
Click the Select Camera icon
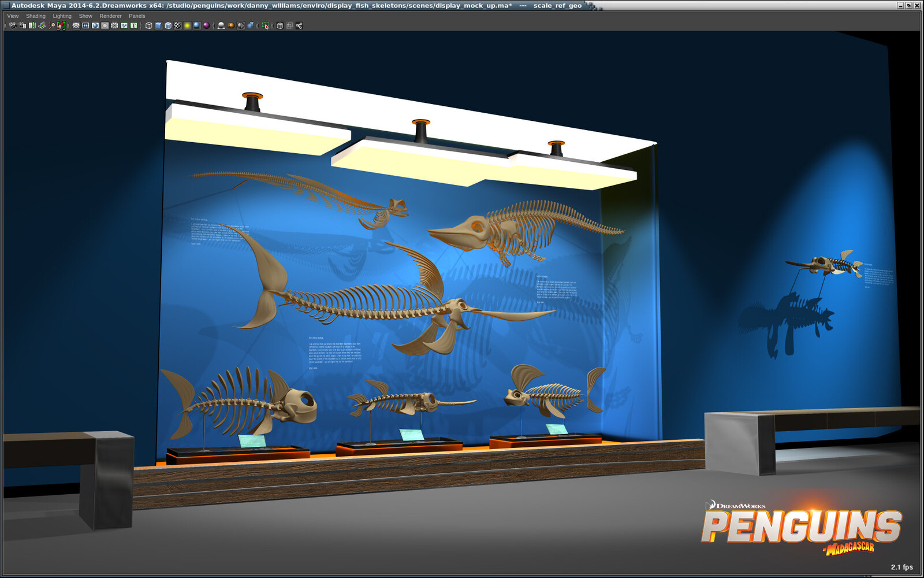13,25
